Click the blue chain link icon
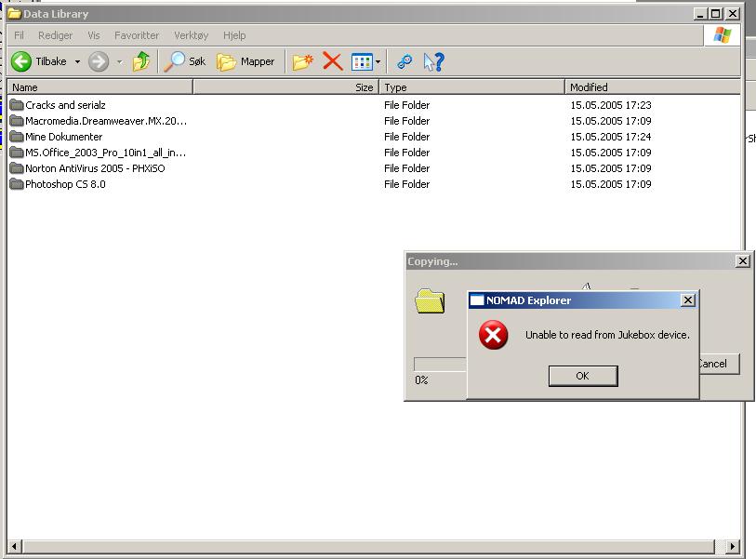Viewport: 756px width, 559px height. point(404,61)
